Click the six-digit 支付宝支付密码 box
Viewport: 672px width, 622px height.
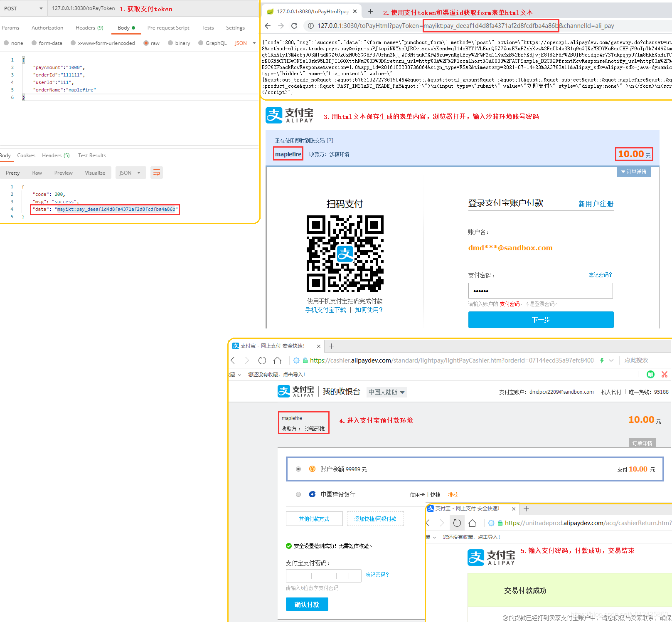323,576
